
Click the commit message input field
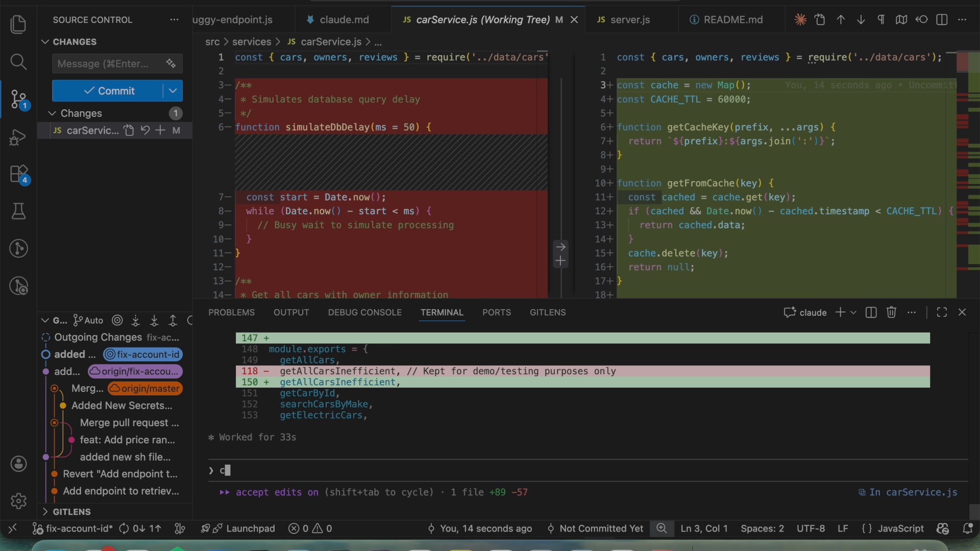coord(110,64)
